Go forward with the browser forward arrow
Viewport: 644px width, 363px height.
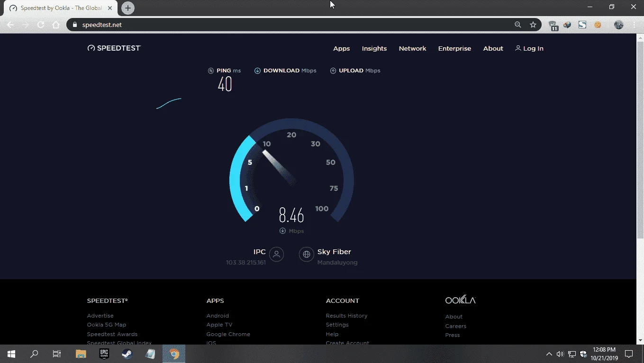tap(26, 25)
